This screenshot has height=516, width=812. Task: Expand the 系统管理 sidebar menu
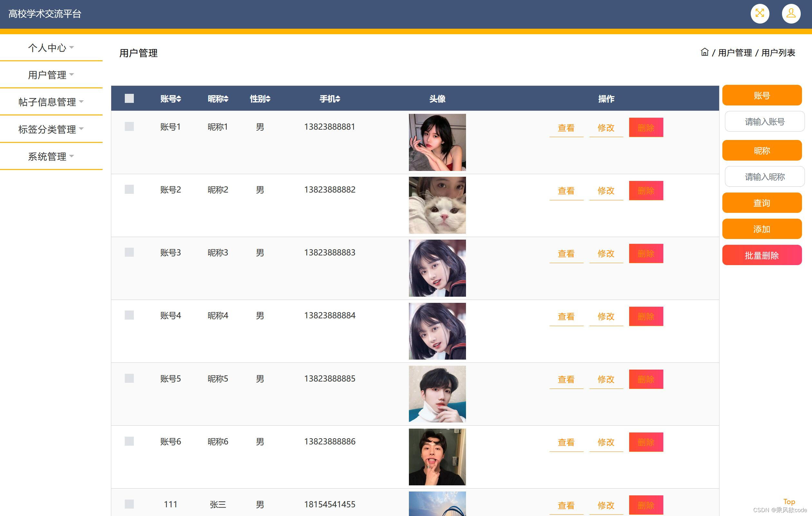[51, 156]
